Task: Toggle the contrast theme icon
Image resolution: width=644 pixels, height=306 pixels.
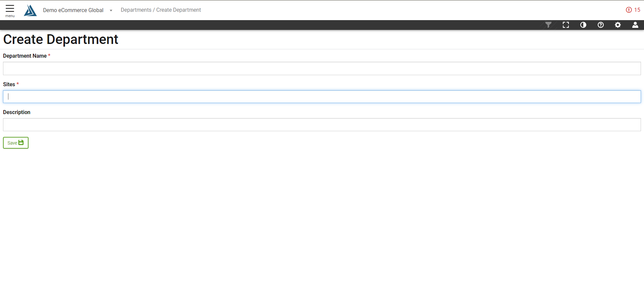Action: [583, 25]
